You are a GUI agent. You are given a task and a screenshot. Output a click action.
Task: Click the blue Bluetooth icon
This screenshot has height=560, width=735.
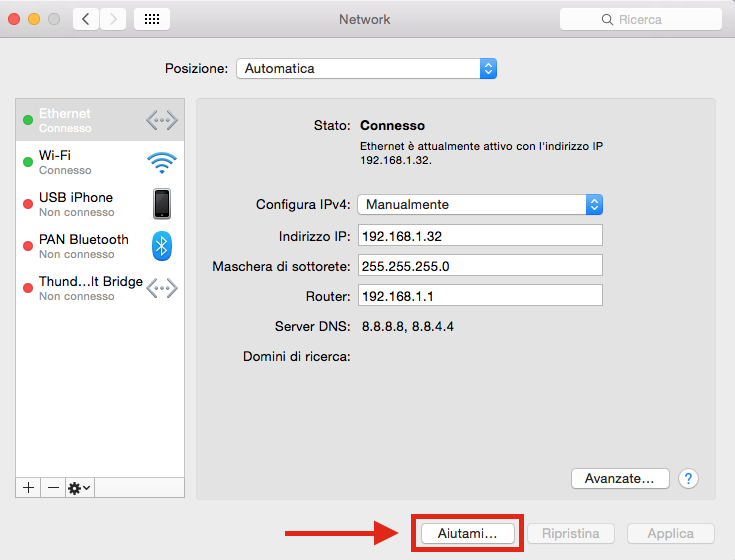coord(162,246)
